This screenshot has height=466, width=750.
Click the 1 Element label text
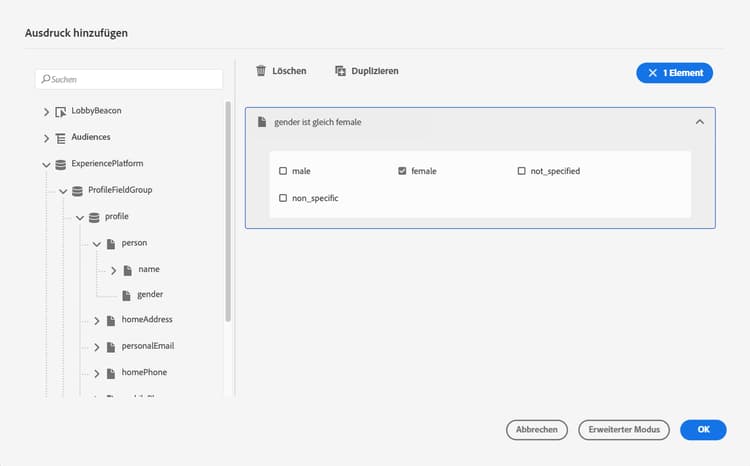click(683, 73)
